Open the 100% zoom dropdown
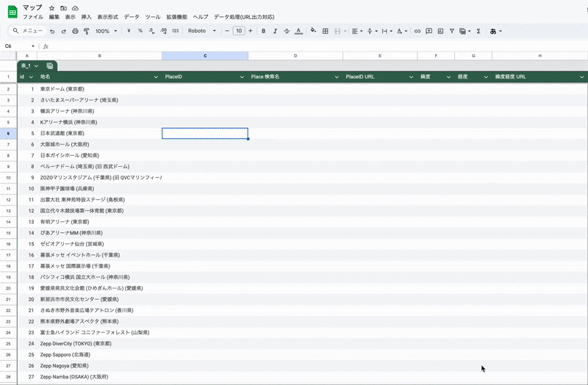Viewport: 588px width, 385px height. (106, 31)
